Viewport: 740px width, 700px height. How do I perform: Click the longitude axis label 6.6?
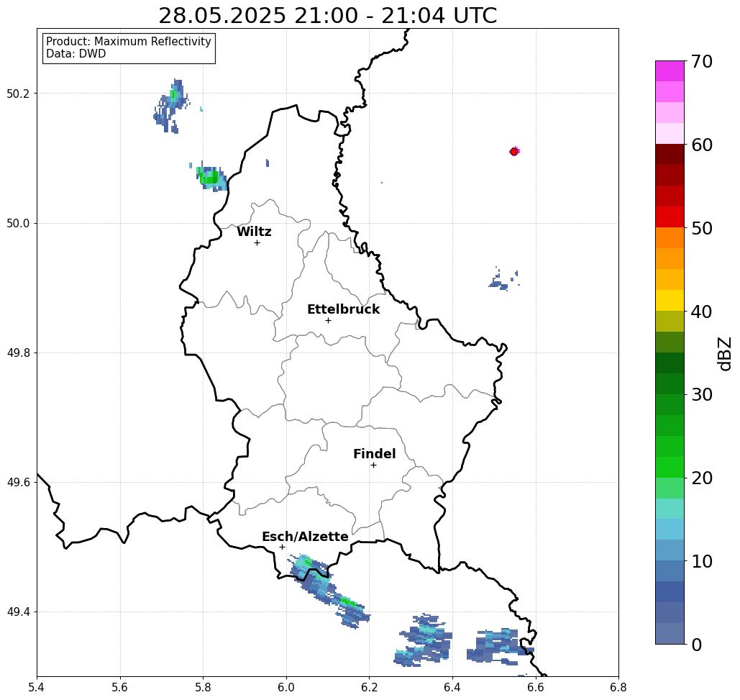click(x=536, y=687)
